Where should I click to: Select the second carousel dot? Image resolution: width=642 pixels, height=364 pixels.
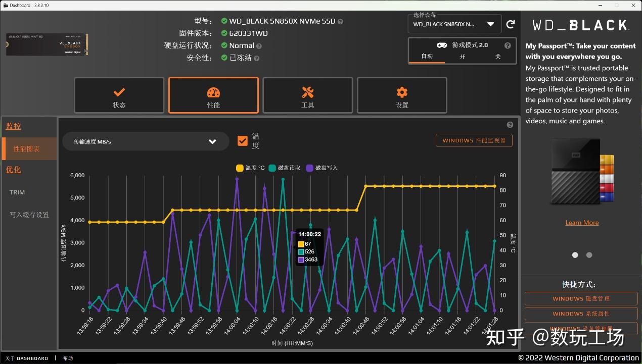click(x=589, y=255)
